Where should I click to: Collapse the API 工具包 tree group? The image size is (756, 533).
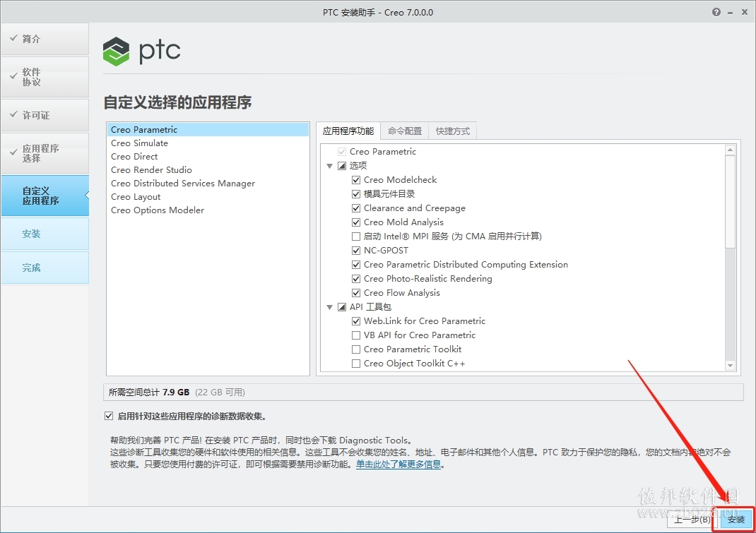pyautogui.click(x=330, y=307)
